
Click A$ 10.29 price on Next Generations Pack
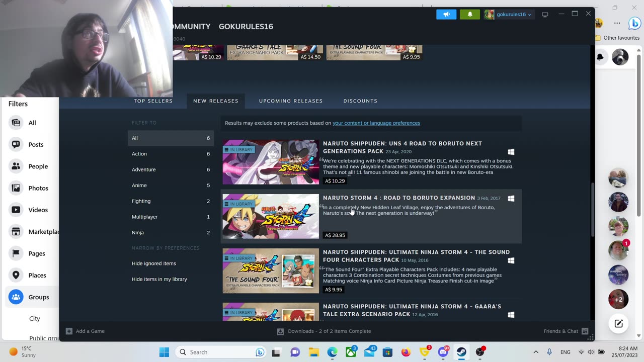(x=335, y=181)
